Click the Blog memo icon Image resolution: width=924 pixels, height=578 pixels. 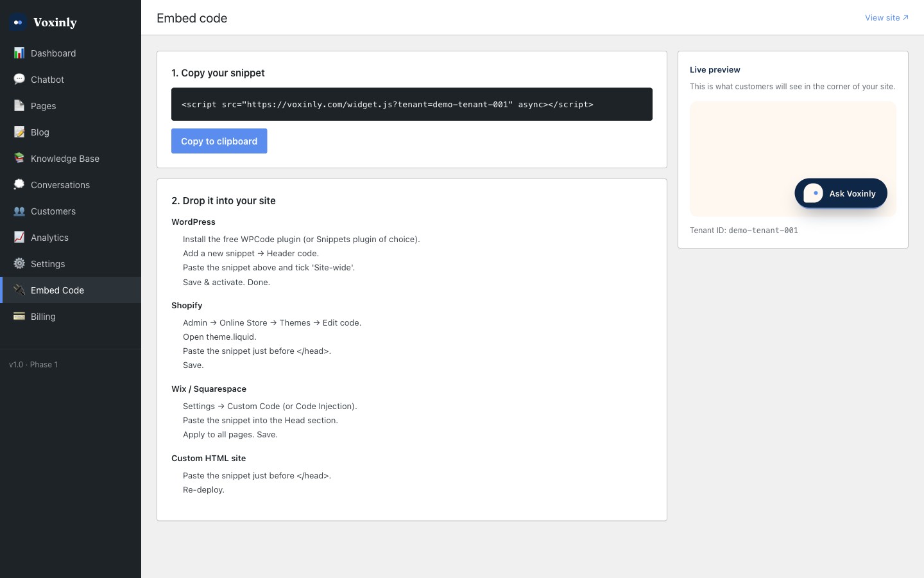[19, 132]
